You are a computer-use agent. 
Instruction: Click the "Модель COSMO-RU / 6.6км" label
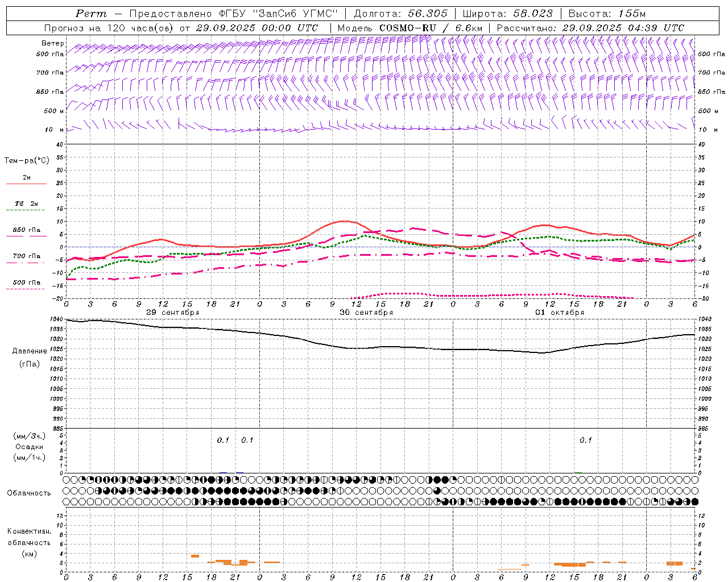click(410, 28)
